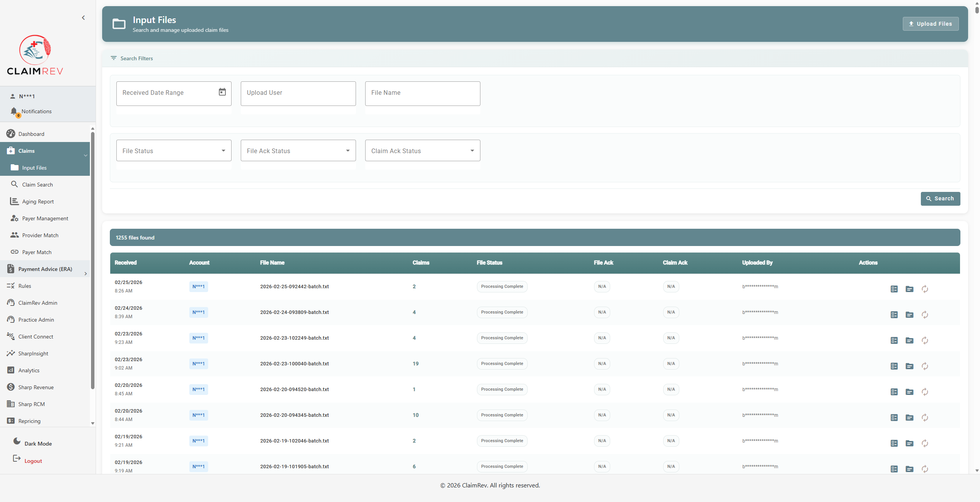Reprocess file 2026-02-19-101905-batch.txt

(x=925, y=469)
